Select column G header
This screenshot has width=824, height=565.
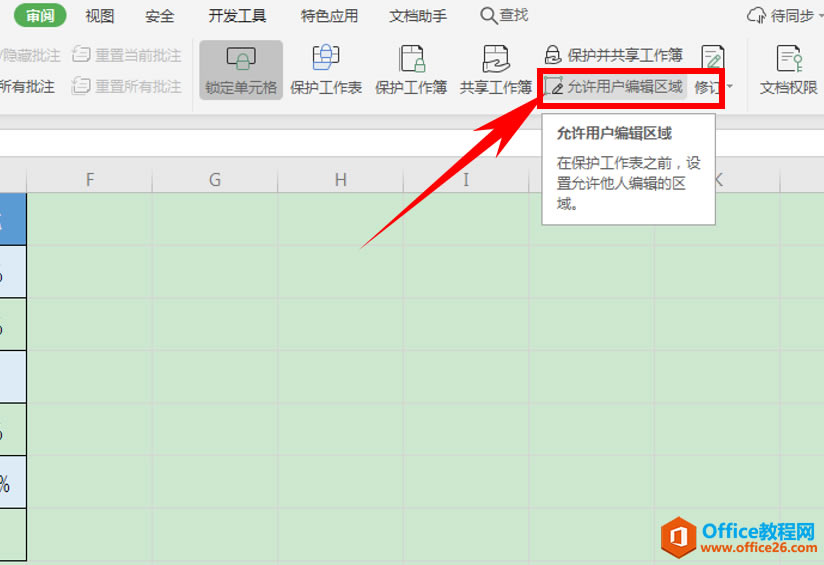click(x=215, y=180)
